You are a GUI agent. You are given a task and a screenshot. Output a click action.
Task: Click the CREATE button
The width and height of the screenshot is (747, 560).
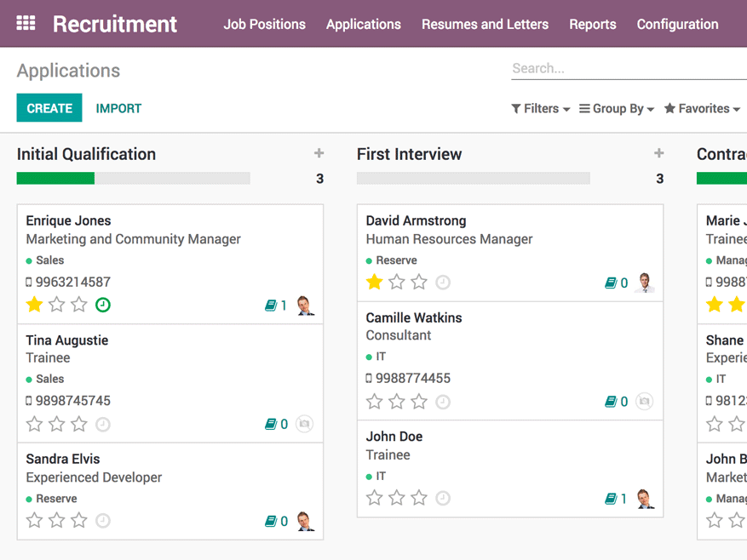tap(49, 108)
